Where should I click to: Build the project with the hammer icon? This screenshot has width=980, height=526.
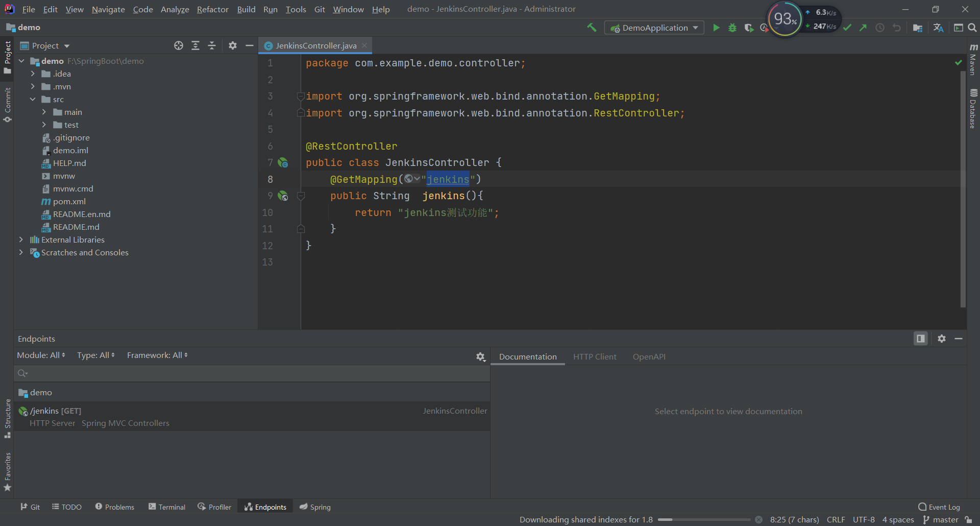tap(592, 28)
